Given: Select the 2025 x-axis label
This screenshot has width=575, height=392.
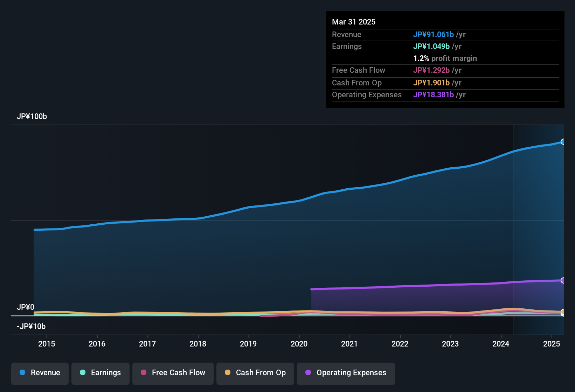Looking at the screenshot, I should click(552, 344).
